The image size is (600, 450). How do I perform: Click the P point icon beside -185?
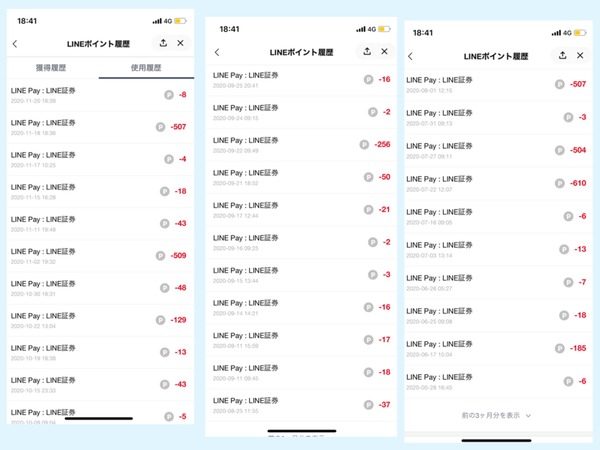click(560, 348)
